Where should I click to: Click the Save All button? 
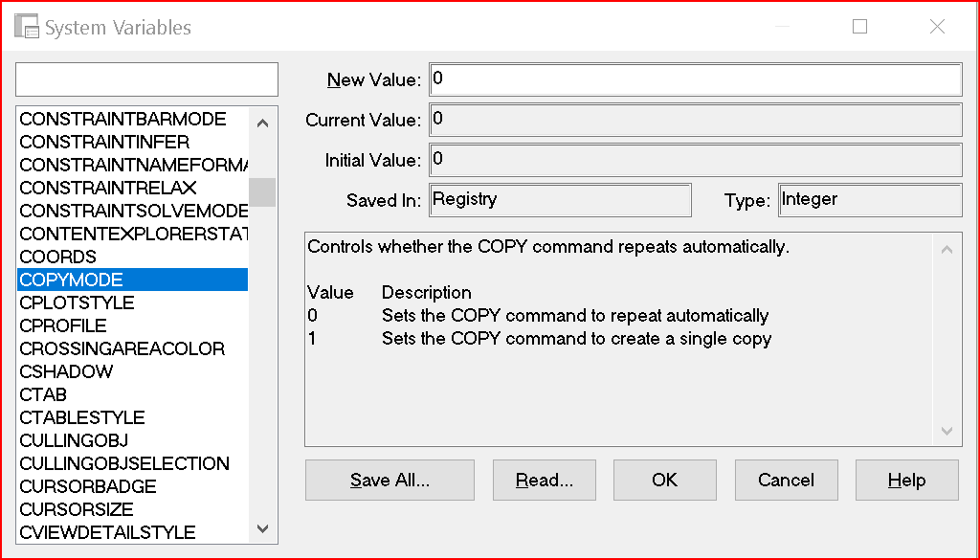tap(390, 481)
